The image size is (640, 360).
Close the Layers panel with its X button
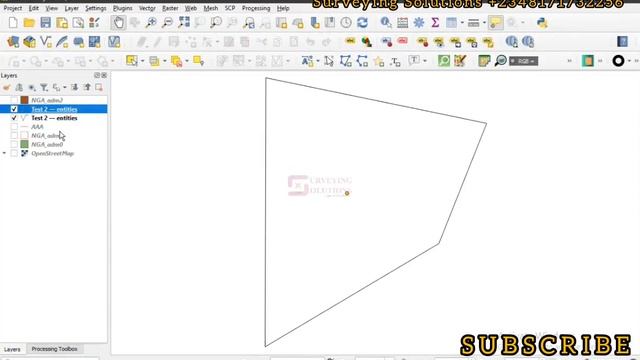(x=104, y=75)
